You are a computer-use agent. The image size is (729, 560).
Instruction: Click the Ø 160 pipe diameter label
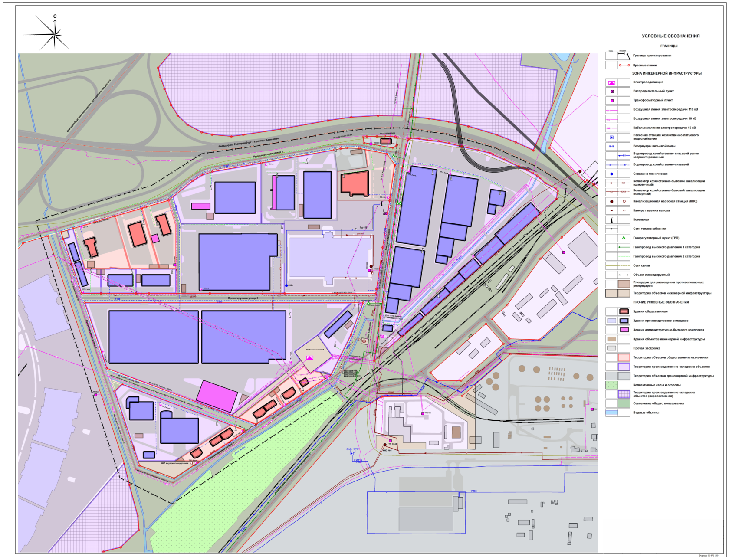[x=473, y=491]
